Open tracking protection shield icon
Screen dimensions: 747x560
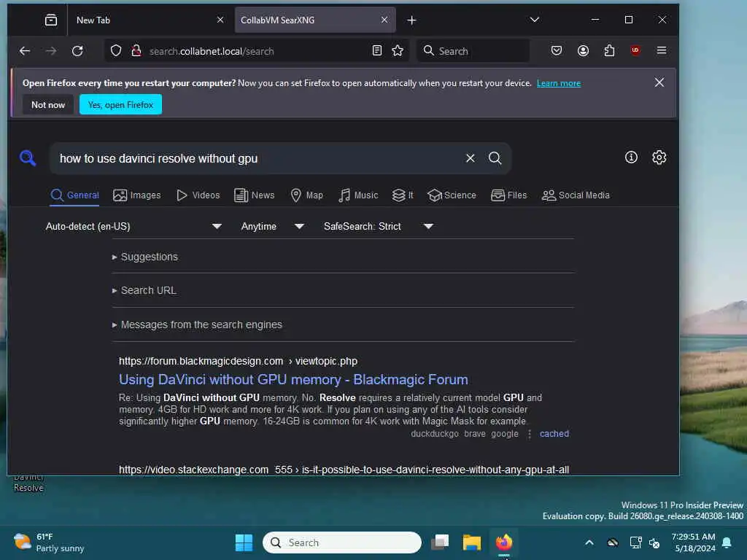116,51
